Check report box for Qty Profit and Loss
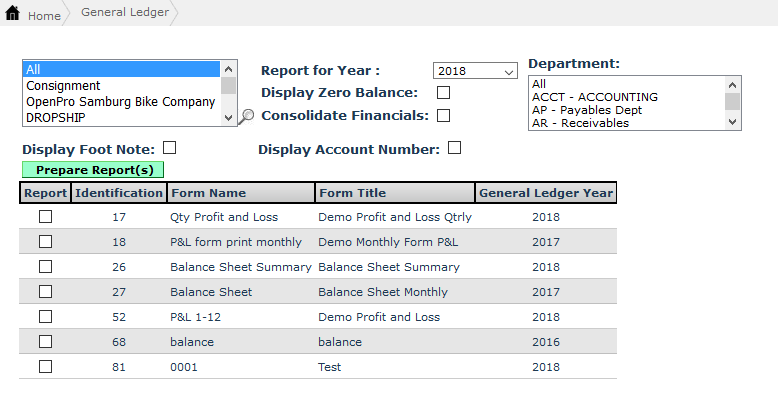This screenshot has height=414, width=778. point(45,217)
